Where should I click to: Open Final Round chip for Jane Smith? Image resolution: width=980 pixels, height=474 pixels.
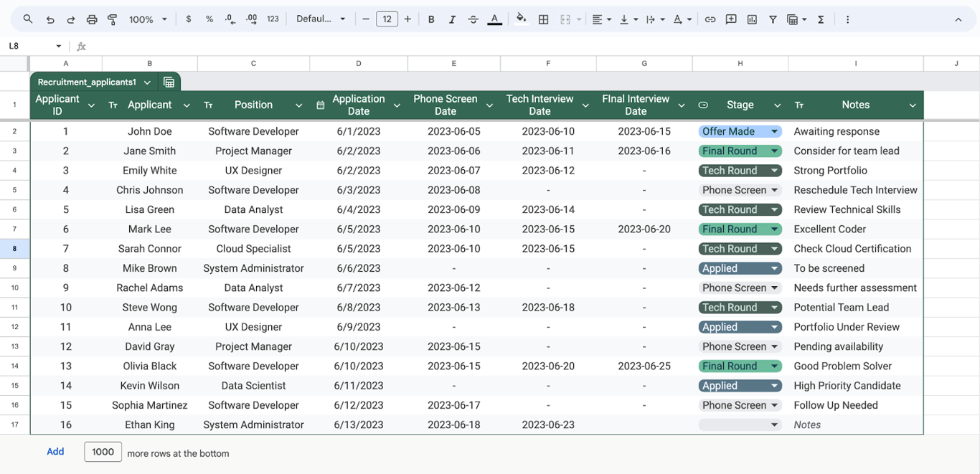[740, 151]
